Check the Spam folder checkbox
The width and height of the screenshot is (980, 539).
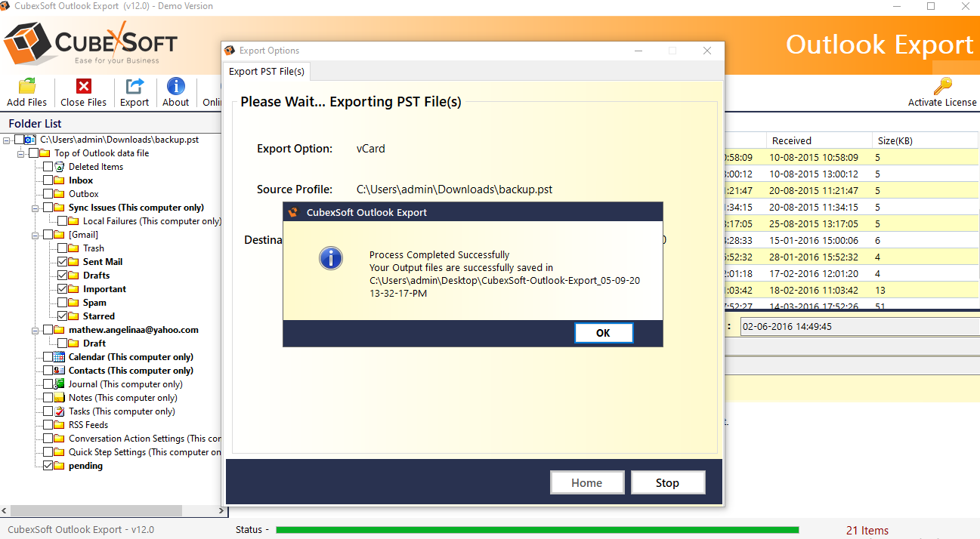coord(62,303)
